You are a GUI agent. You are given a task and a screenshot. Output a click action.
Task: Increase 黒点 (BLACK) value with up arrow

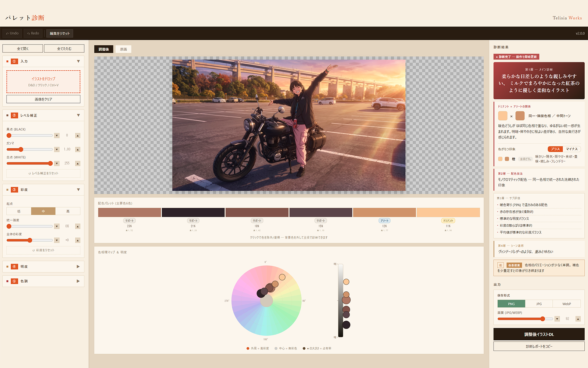pyautogui.click(x=78, y=135)
